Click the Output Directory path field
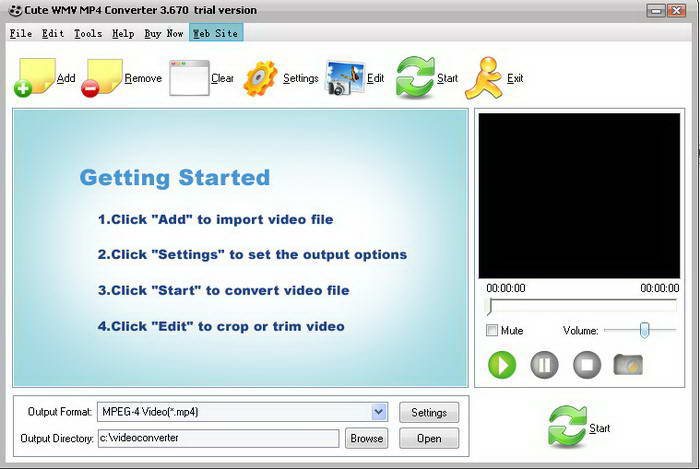Viewport: 700px width, 469px height. pos(218,438)
